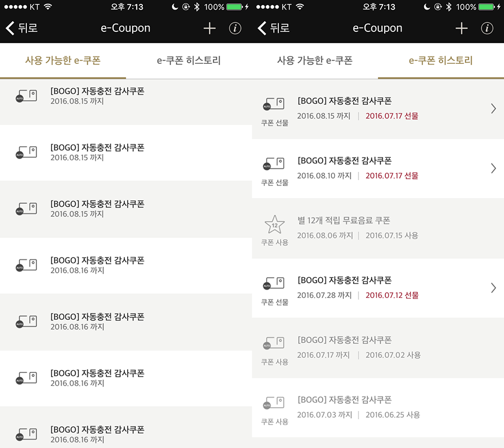Tap the plus icon in left e-Coupon header

point(209,29)
